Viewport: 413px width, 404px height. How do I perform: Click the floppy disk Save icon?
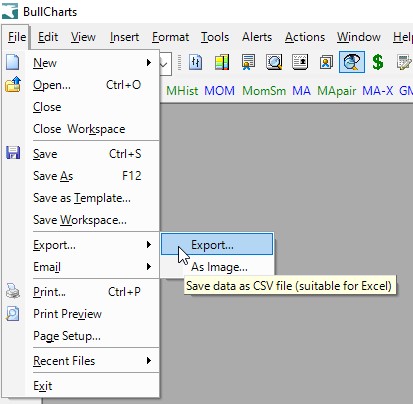[13, 153]
